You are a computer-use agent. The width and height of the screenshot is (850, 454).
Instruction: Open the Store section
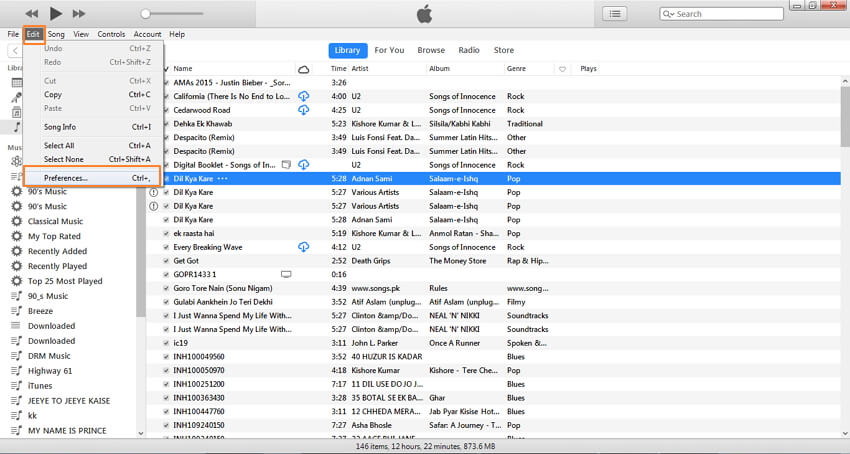[504, 50]
